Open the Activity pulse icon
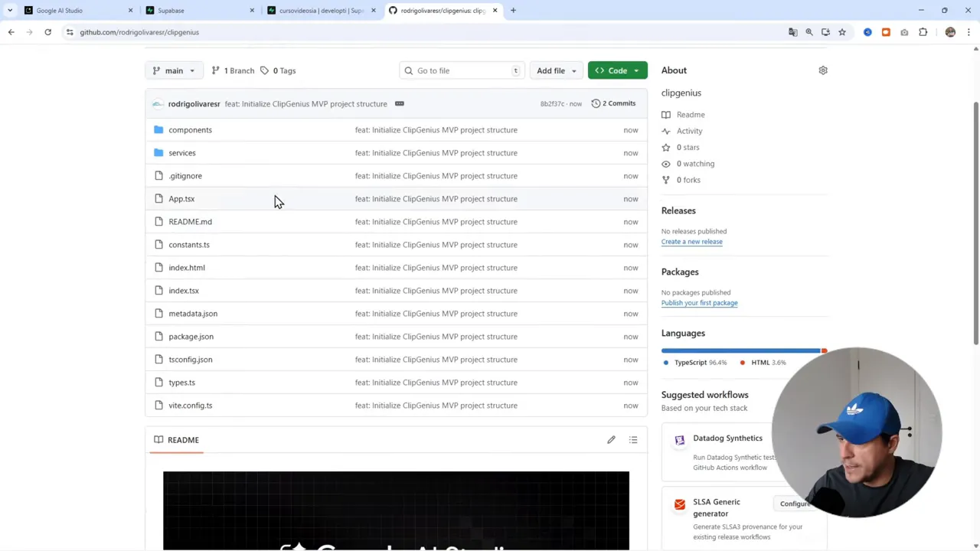Viewport: 980px width, 551px height. (666, 131)
